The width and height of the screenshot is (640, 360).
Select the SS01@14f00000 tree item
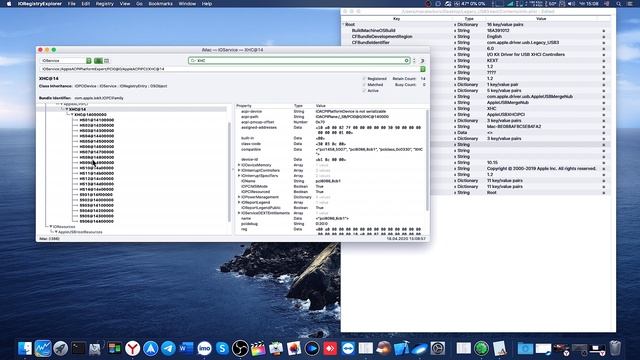[x=96, y=195]
